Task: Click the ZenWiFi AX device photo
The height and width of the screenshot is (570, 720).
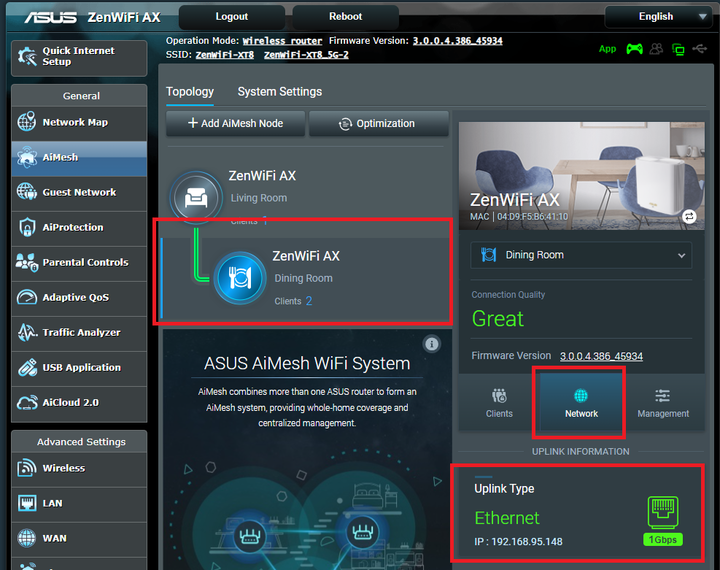Action: (581, 176)
